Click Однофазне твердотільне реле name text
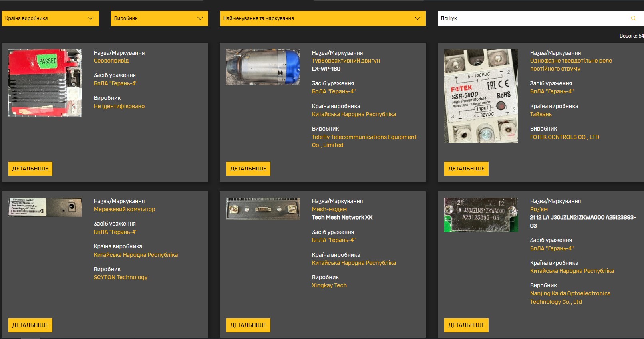644x339 pixels. tap(571, 65)
